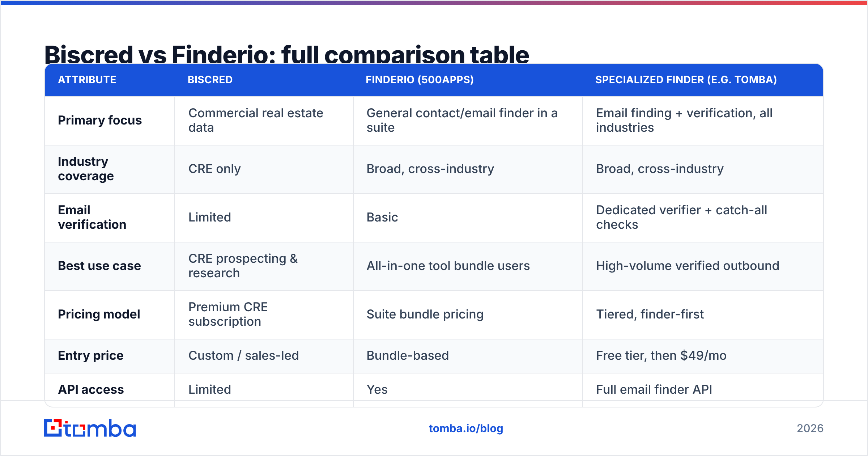Click the Tomba logo
Screen dimensions: 868x456
[90, 428]
